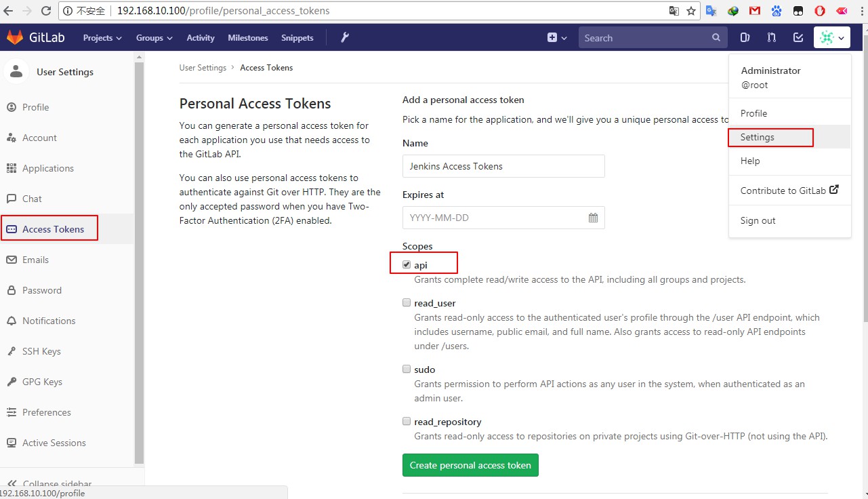868x499 pixels.
Task: Open the issues icon in navbar
Action: 745,38
